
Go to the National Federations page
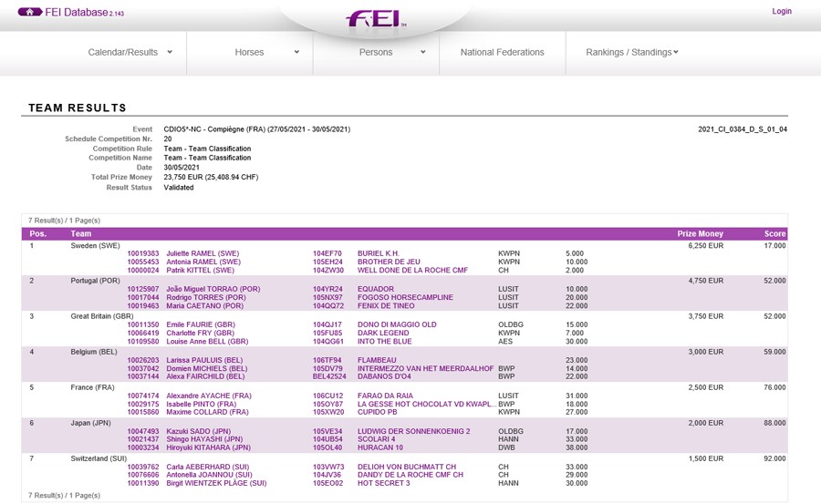pyautogui.click(x=502, y=53)
